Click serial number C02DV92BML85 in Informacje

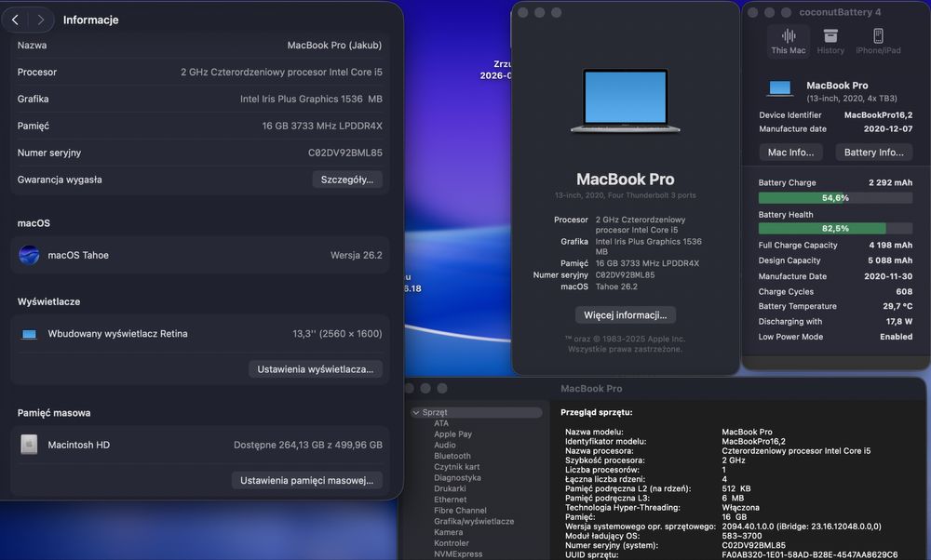pos(345,153)
